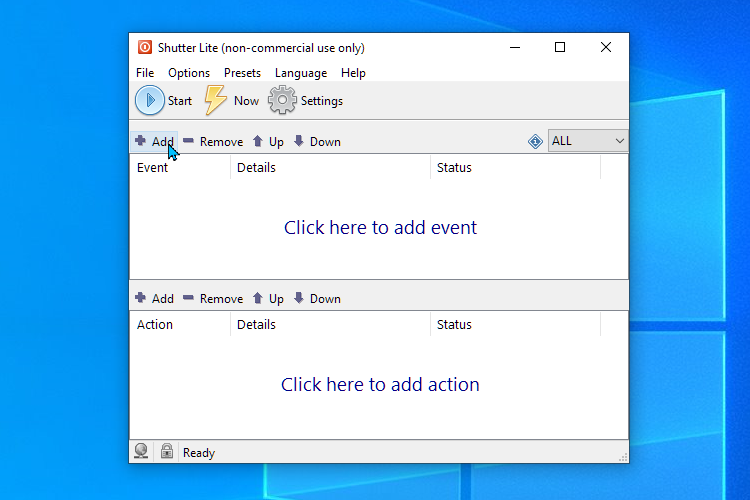Add a new action using the plus icon
Viewport: 750px width, 500px height.
pos(141,298)
